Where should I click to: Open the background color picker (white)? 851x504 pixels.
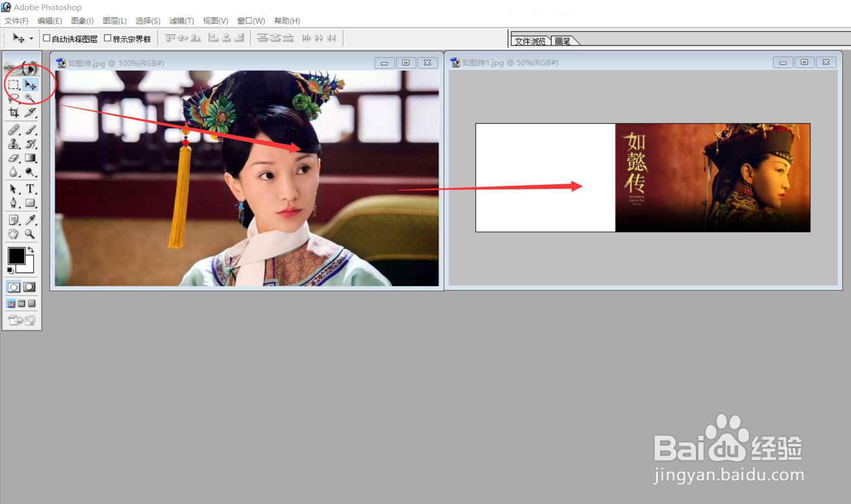click(x=29, y=268)
